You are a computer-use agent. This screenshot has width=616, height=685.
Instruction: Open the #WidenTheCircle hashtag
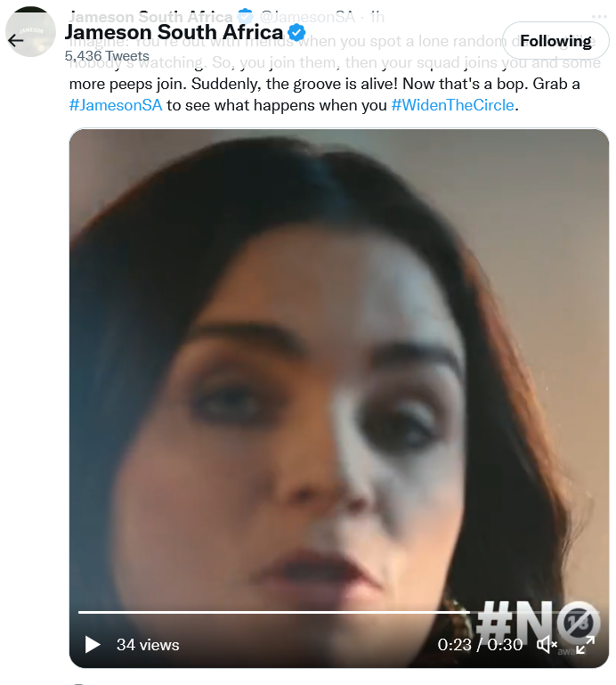453,105
